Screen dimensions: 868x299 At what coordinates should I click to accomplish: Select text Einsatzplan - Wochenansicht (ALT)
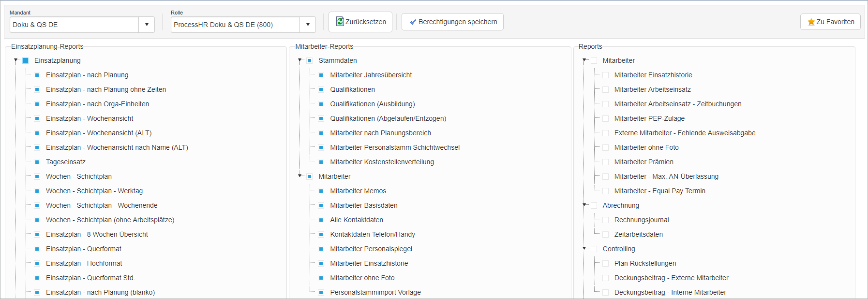tap(99, 133)
